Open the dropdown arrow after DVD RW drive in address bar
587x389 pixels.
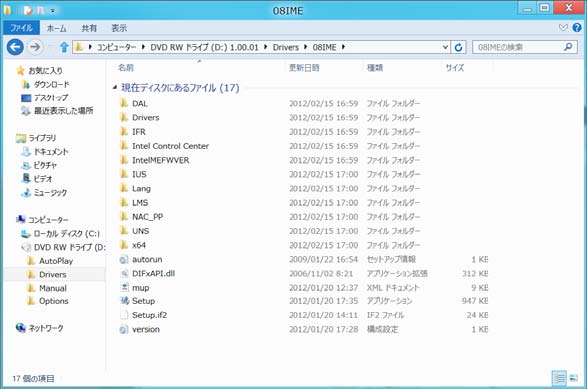pos(265,47)
